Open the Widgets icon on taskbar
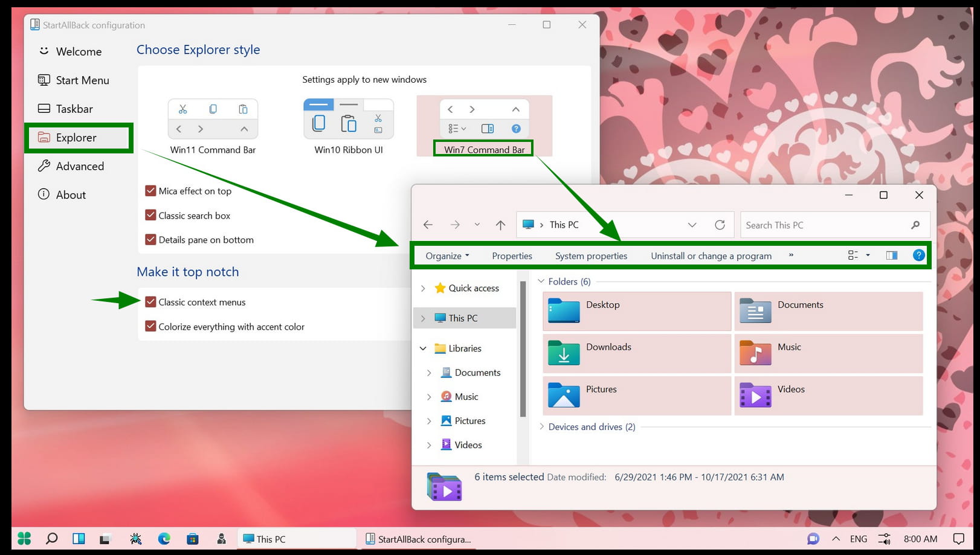 pos(79,538)
